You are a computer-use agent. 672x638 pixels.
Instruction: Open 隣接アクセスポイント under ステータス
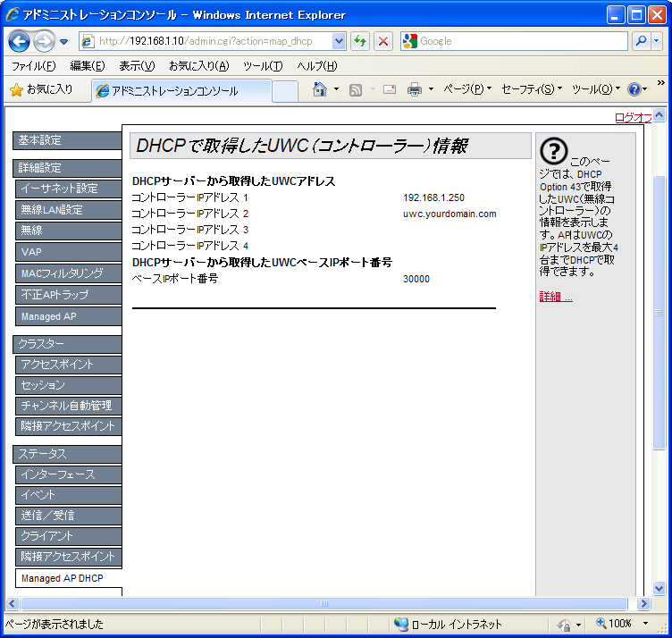(x=69, y=557)
